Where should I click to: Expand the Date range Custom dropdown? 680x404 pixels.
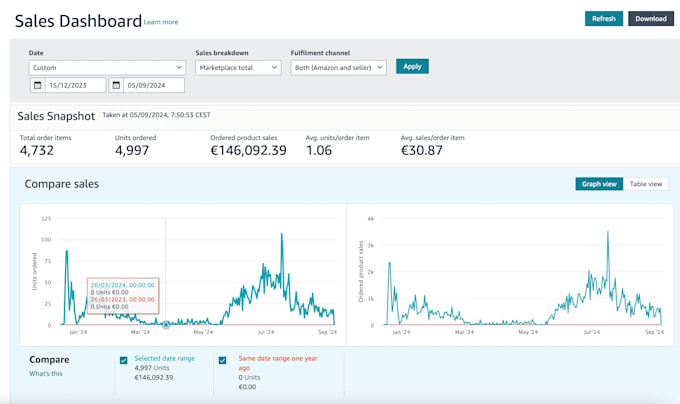pyautogui.click(x=107, y=68)
